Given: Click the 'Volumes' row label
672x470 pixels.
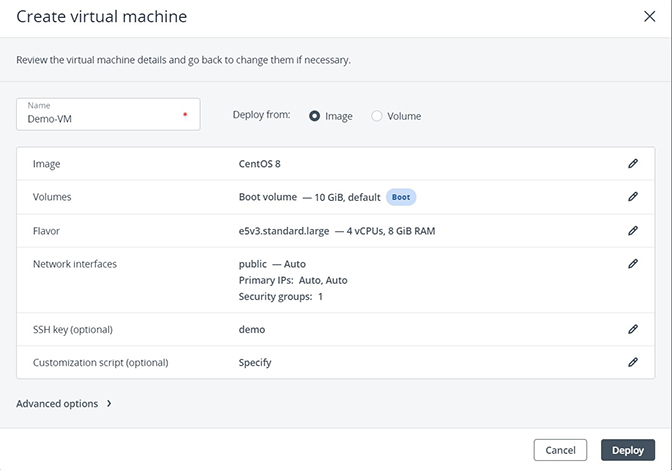Looking at the screenshot, I should [x=52, y=197].
